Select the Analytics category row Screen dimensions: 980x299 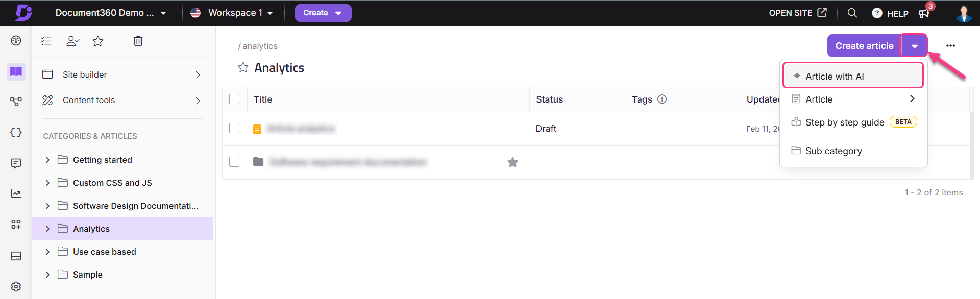point(123,229)
